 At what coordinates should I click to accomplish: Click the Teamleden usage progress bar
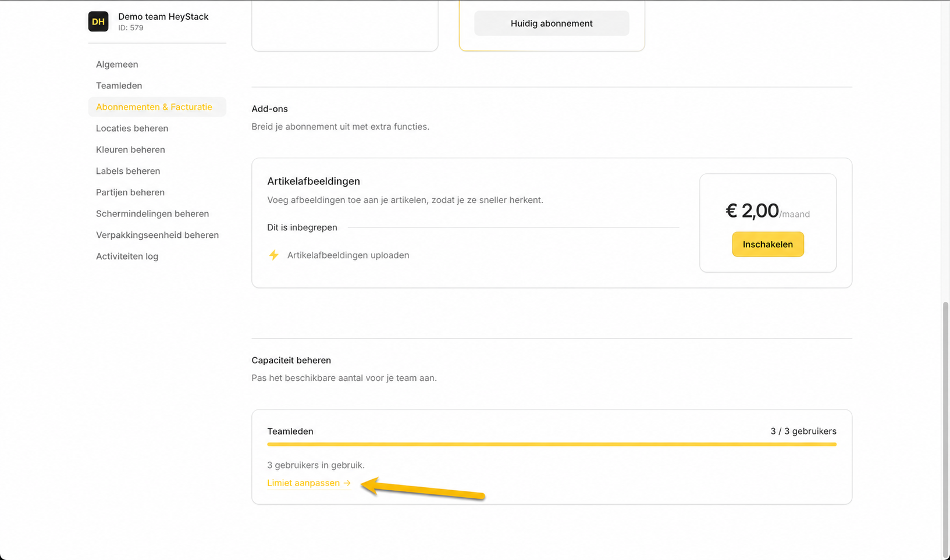(x=552, y=444)
